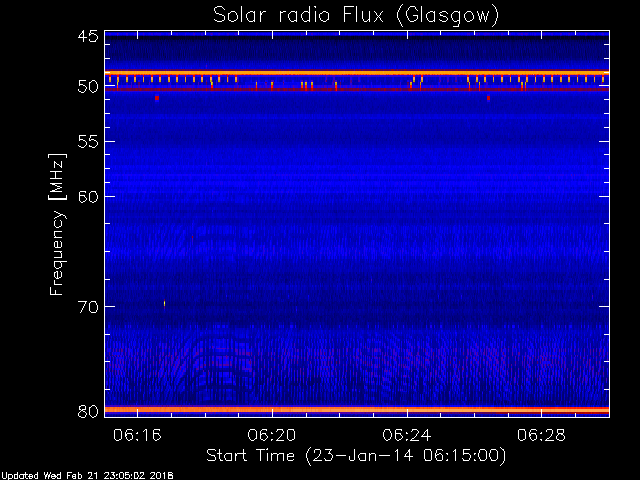Click the 06:16 time tick label
Screen dimensions: 640x480
(137, 435)
